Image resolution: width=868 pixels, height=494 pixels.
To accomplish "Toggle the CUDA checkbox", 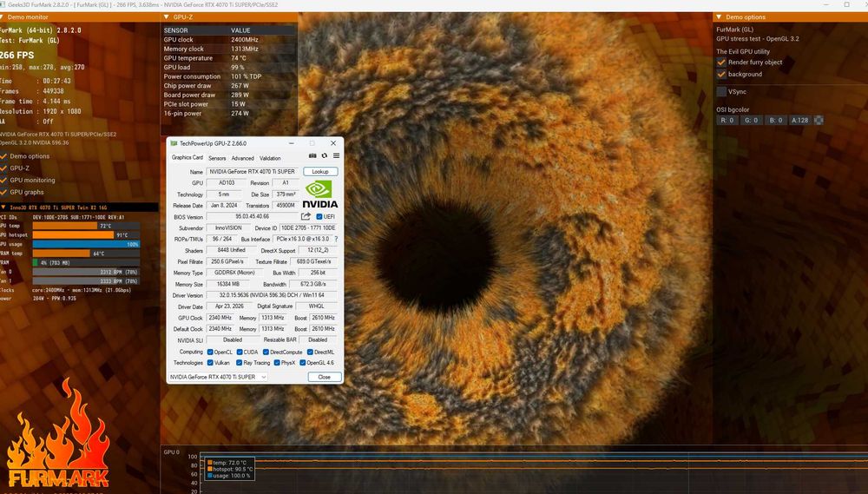I will tap(240, 352).
